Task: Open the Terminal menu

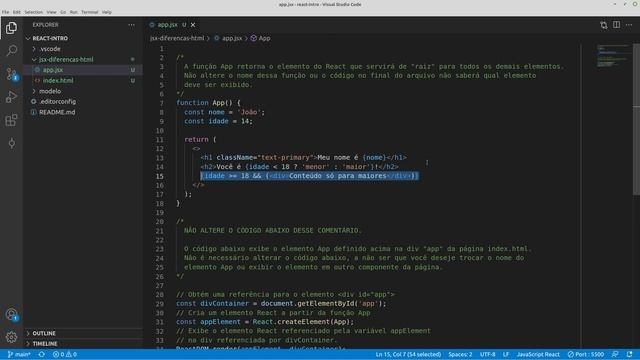Action: tap(90, 12)
